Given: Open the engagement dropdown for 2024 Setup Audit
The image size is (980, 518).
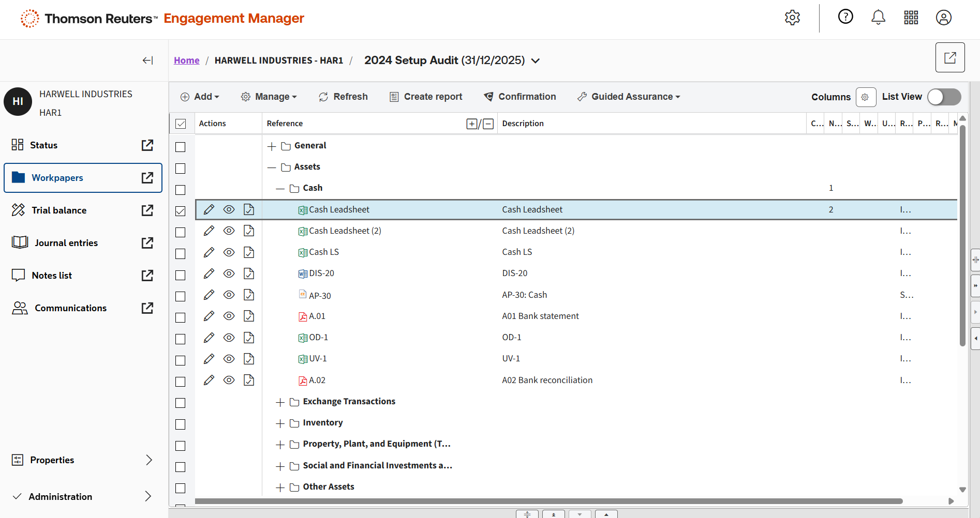Looking at the screenshot, I should [x=536, y=61].
